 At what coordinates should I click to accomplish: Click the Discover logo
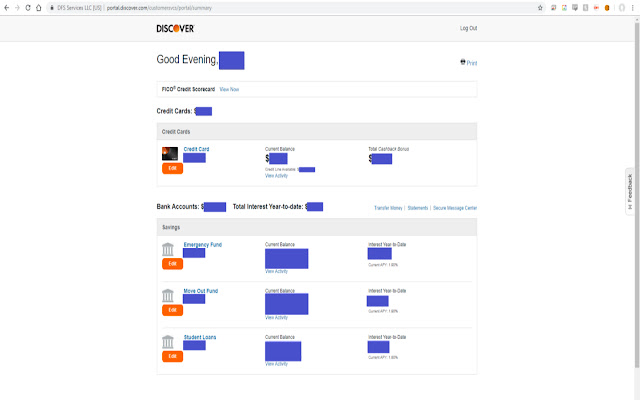point(176,29)
